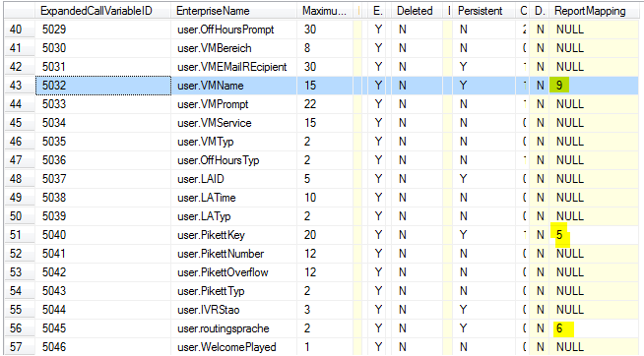
Task: Click the Maximu... column header
Action: [325, 11]
